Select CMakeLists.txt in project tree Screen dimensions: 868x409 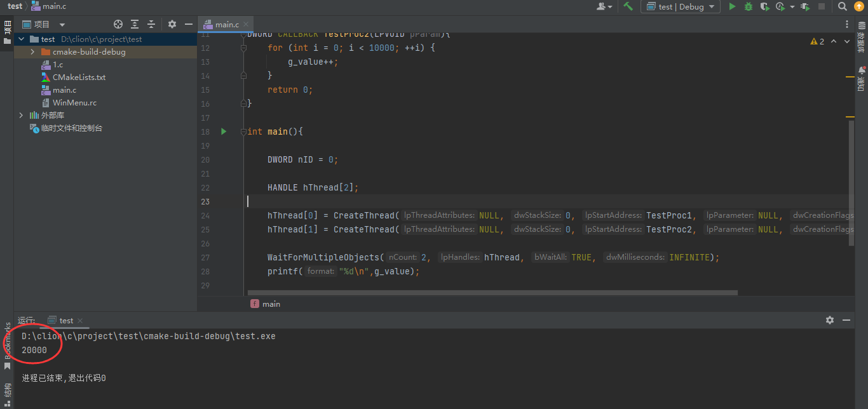[x=79, y=77]
